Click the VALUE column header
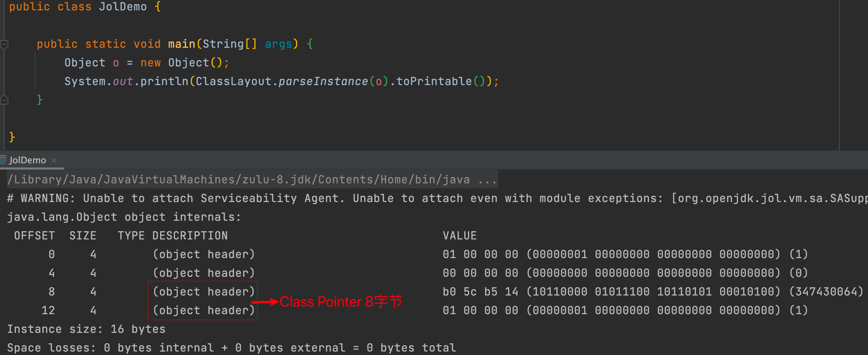The height and width of the screenshot is (355, 868). [x=460, y=236]
